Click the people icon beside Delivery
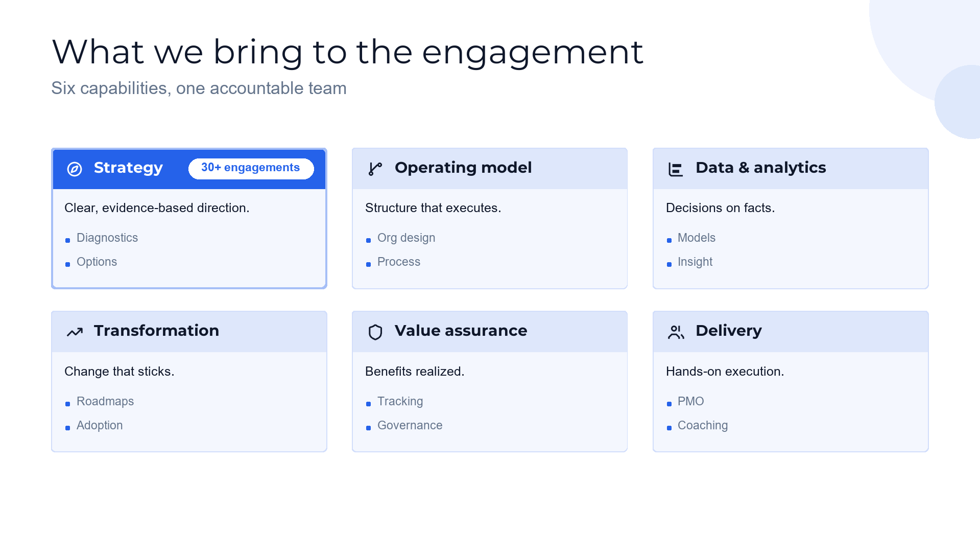The height and width of the screenshot is (552, 980). 676,332
